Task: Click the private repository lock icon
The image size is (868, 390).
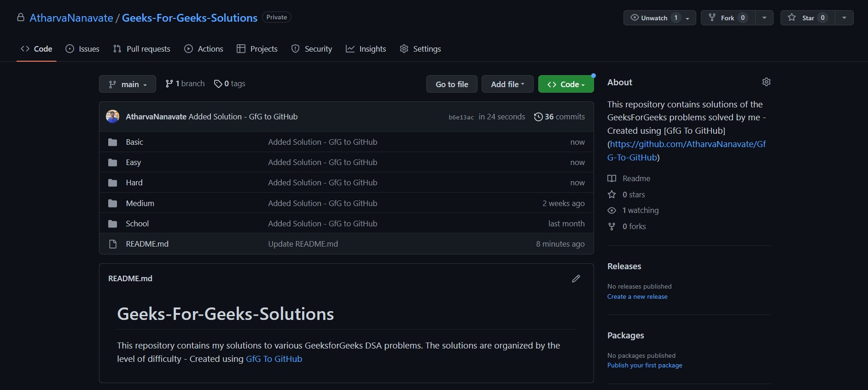Action: pyautogui.click(x=21, y=18)
